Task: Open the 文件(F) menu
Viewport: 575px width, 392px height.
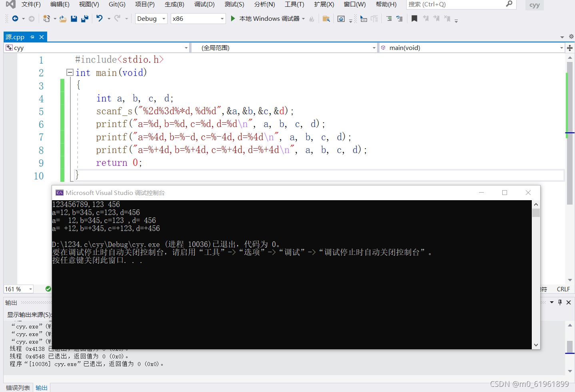Action: pos(31,4)
